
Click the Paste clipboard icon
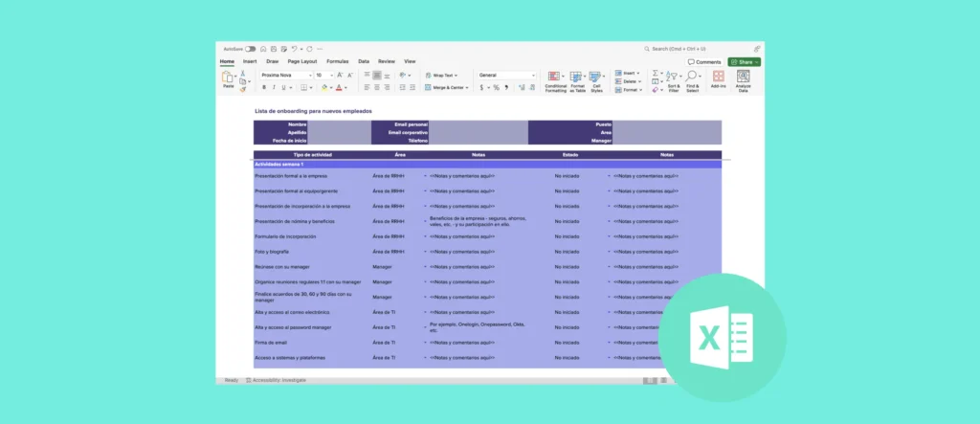[228, 77]
